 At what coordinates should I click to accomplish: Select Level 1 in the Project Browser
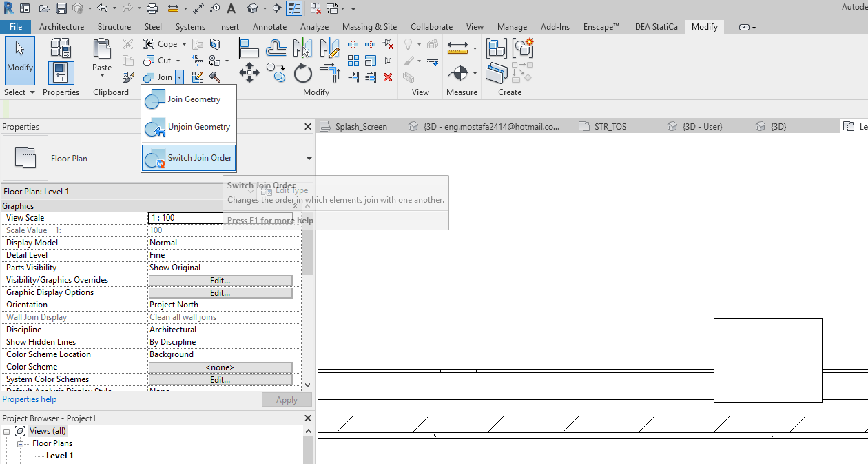(58, 455)
